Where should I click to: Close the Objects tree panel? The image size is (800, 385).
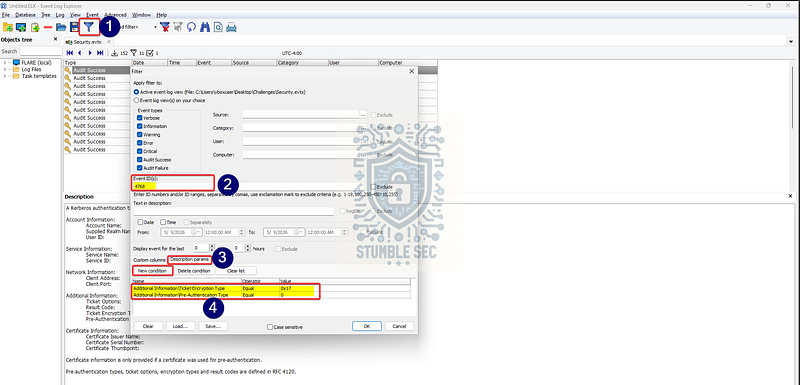pyautogui.click(x=56, y=39)
